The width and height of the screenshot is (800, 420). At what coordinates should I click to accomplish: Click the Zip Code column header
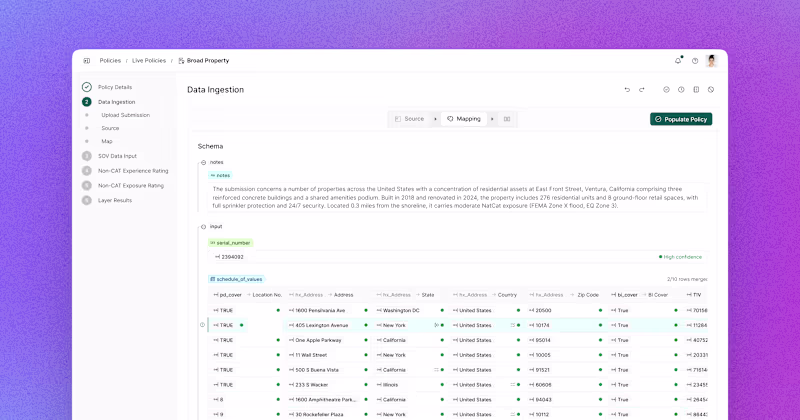[588, 295]
